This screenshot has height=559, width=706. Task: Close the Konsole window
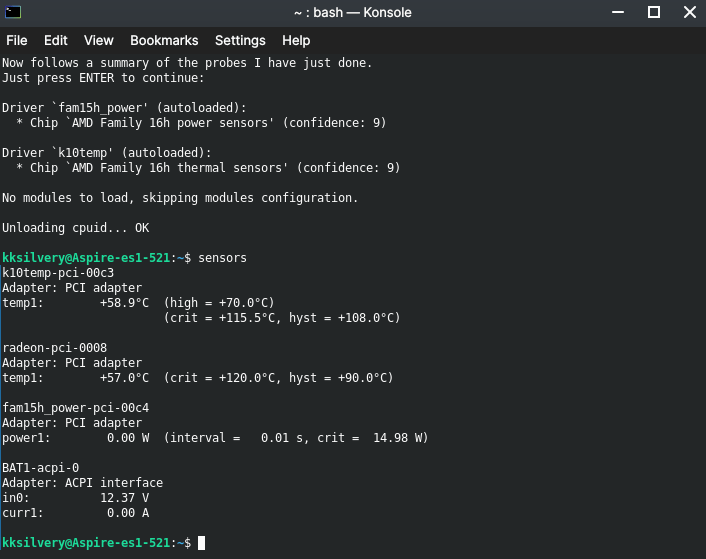point(690,12)
